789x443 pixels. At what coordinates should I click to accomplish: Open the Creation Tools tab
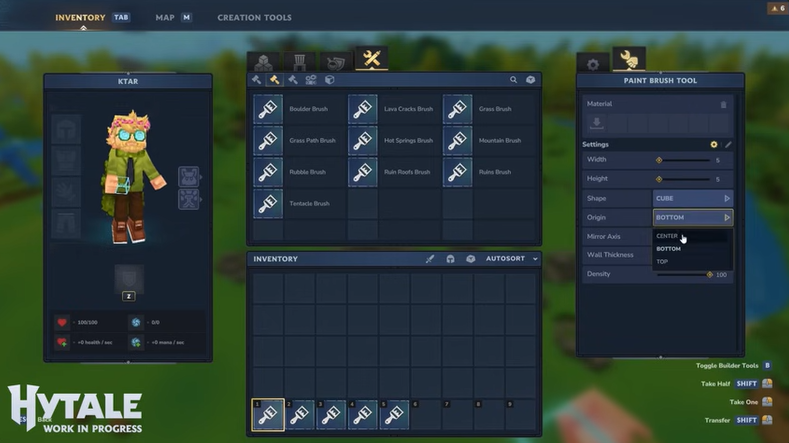[254, 17]
